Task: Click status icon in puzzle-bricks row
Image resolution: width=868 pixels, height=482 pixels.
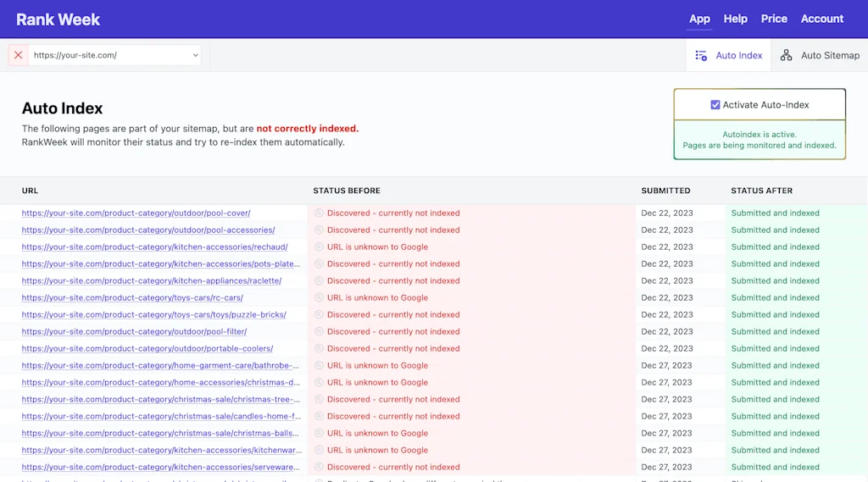Action: [319, 314]
